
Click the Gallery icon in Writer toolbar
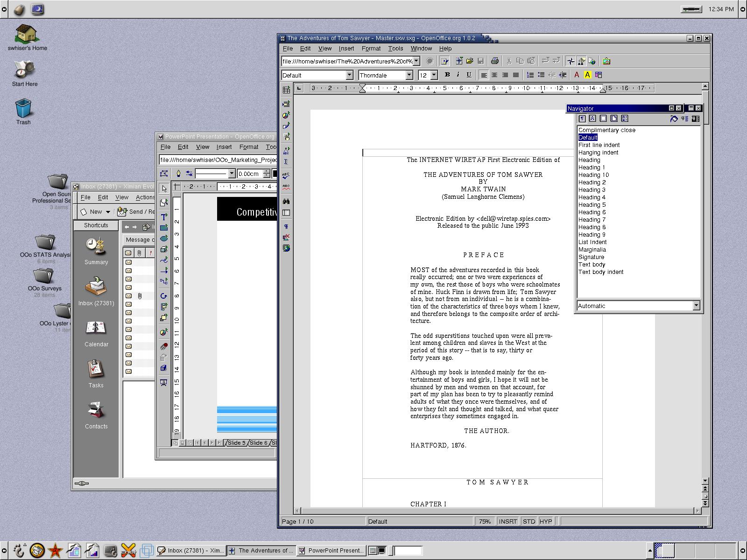pyautogui.click(x=606, y=61)
